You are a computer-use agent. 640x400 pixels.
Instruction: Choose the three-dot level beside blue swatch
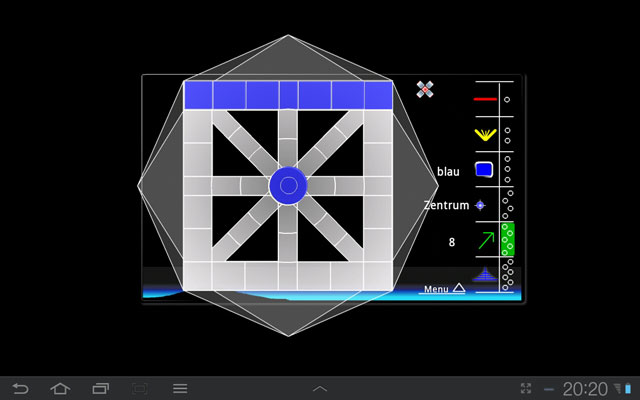point(507,169)
